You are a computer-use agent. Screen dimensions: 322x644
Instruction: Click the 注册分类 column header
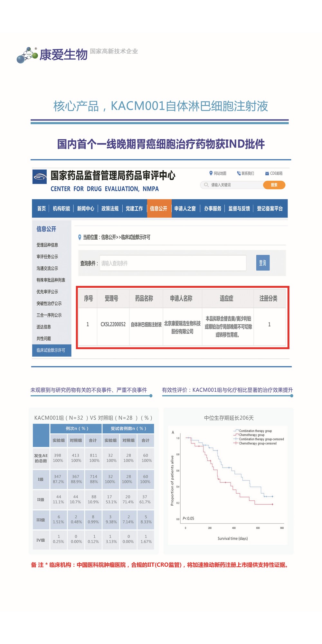coord(269,298)
